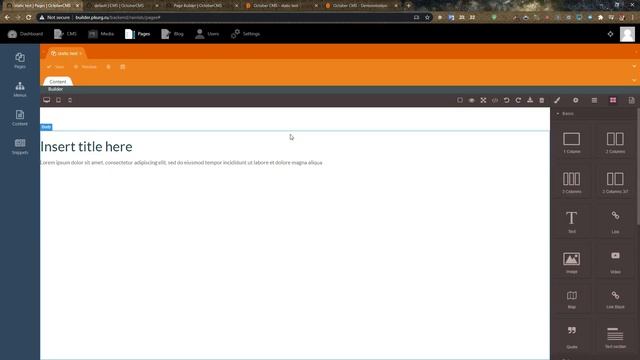Switch to October CMS Demonstration tab
The height and width of the screenshot is (360, 640).
[x=361, y=6]
